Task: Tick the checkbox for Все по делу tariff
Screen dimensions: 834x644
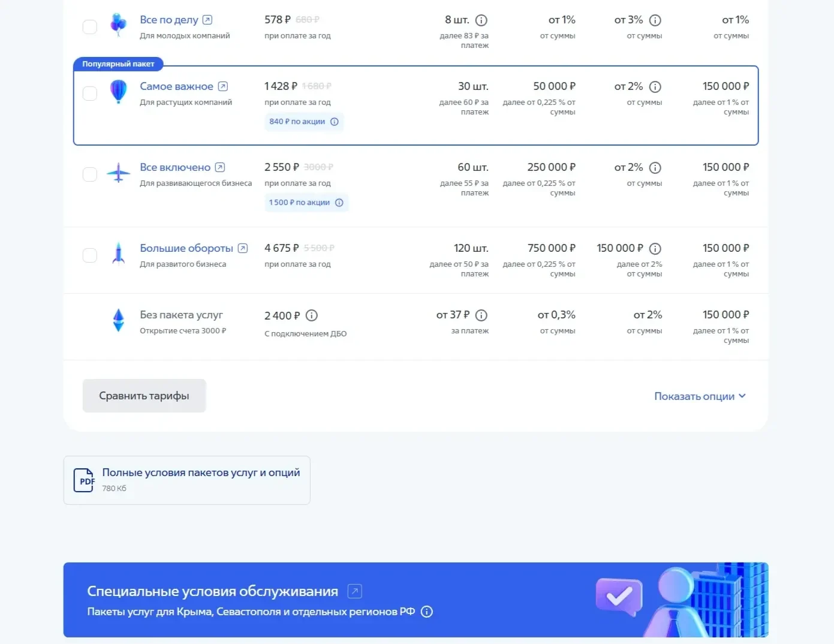Action: [90, 27]
